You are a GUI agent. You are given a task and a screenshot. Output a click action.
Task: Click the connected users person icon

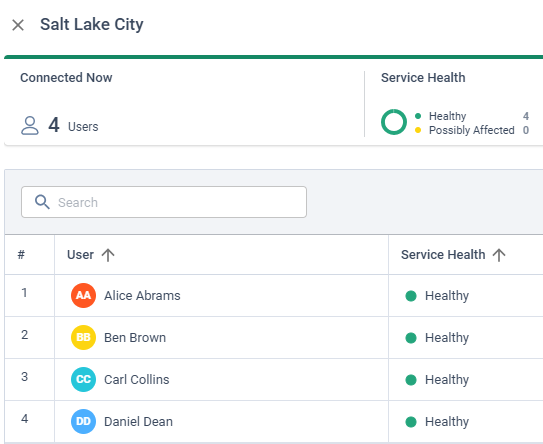click(30, 125)
